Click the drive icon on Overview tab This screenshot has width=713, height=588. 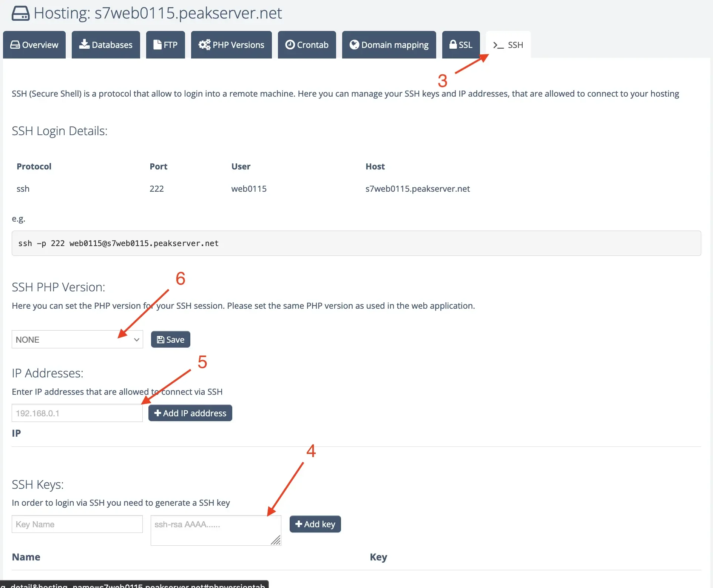[15, 45]
